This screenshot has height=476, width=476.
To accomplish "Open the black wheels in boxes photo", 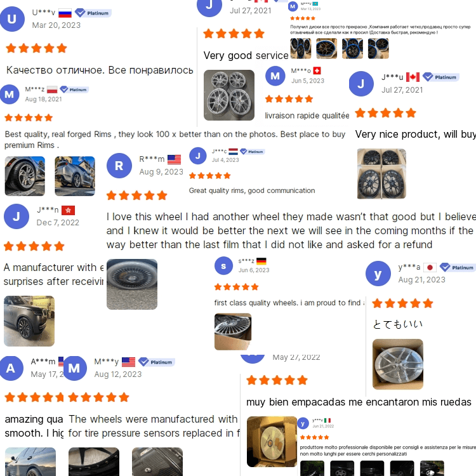I will (x=381, y=174).
